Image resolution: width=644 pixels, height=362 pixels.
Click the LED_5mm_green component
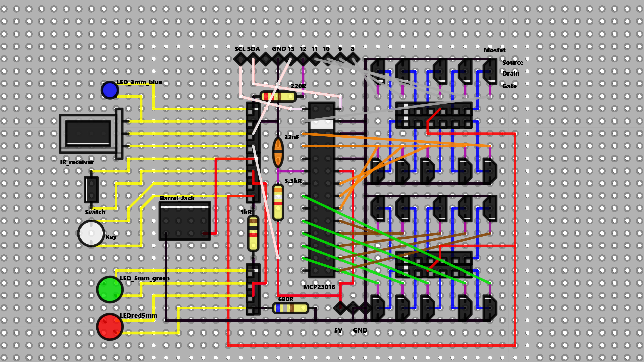pyautogui.click(x=109, y=289)
